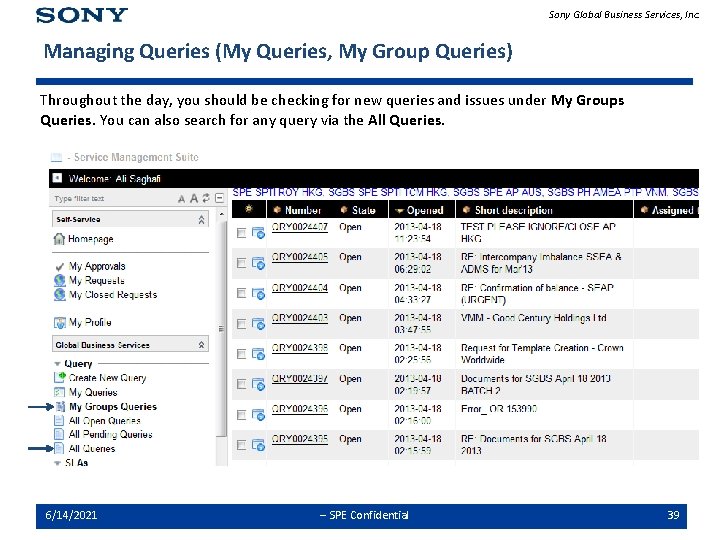This screenshot has height=540, width=720.
Task: Click the My Queries icon
Action: pos(59,392)
